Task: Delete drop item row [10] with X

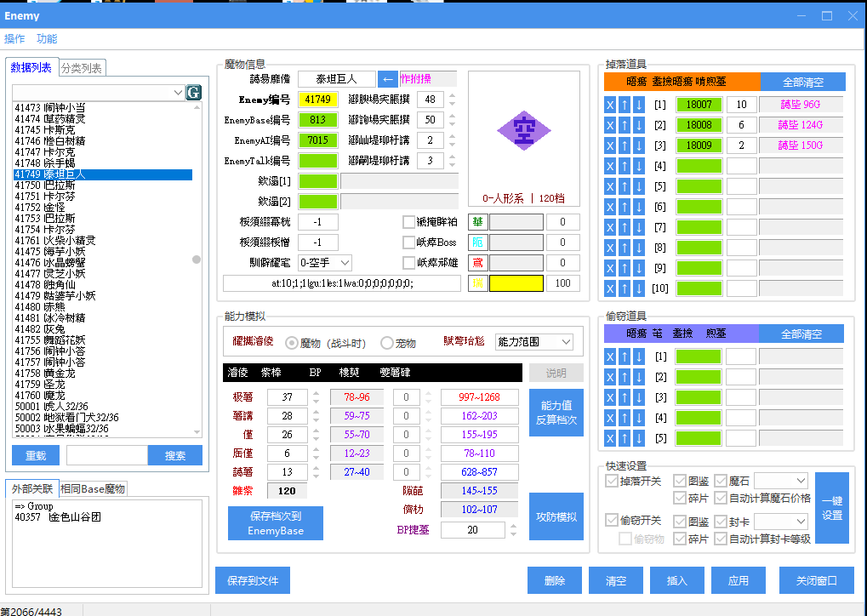Action: click(x=610, y=288)
